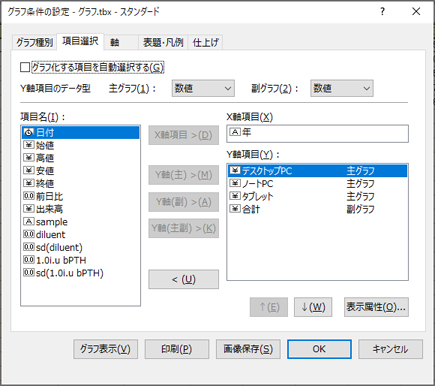The width and height of the screenshot is (435, 386).
Task: Enable グラフ化する項目を自動選択する checkbox
Action: [x=25, y=67]
